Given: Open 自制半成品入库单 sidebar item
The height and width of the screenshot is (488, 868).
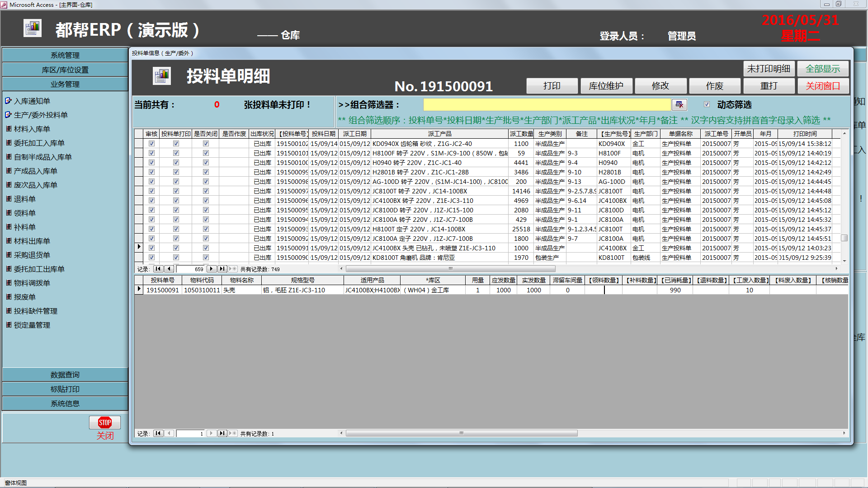Looking at the screenshot, I should (x=43, y=157).
